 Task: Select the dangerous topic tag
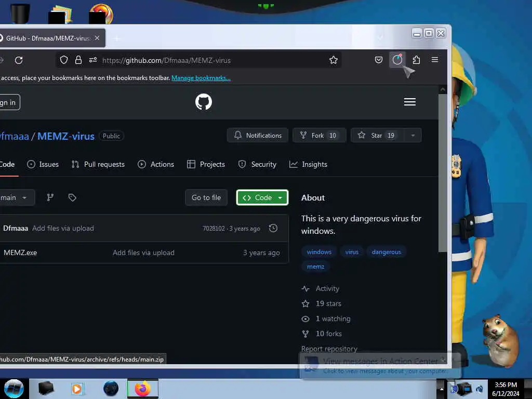coord(386,252)
